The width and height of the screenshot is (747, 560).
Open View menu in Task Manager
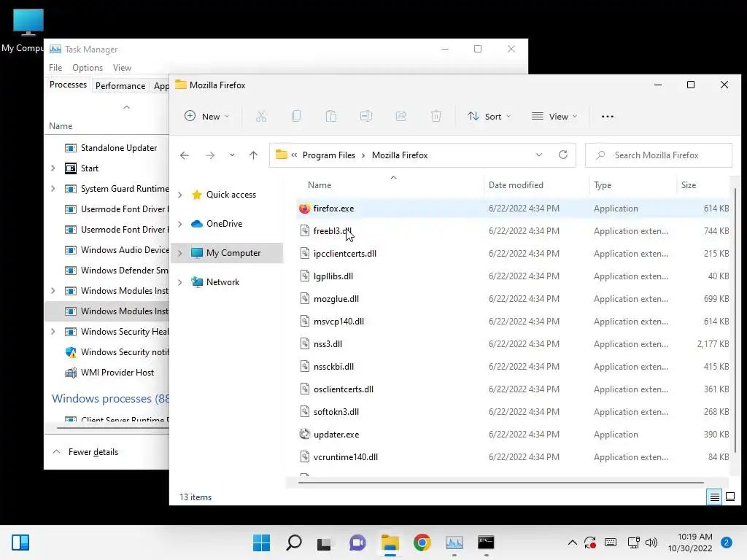[x=122, y=68]
